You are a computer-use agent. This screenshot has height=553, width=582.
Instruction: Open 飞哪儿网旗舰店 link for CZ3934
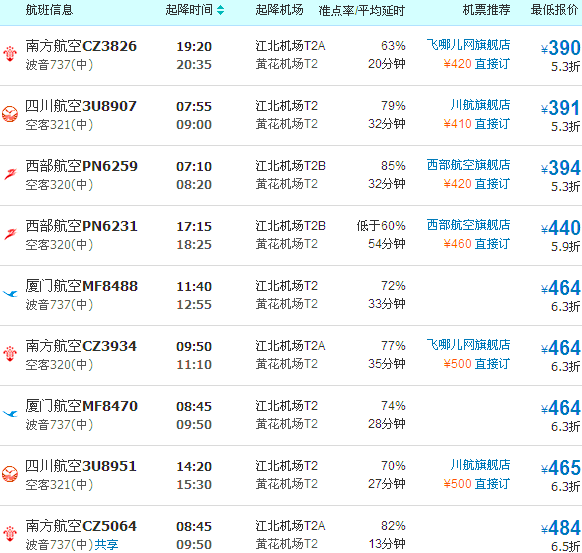tap(468, 345)
